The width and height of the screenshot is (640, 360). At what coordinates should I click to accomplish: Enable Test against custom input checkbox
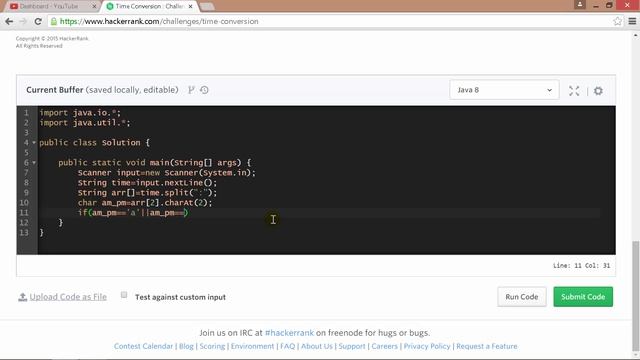(124, 295)
